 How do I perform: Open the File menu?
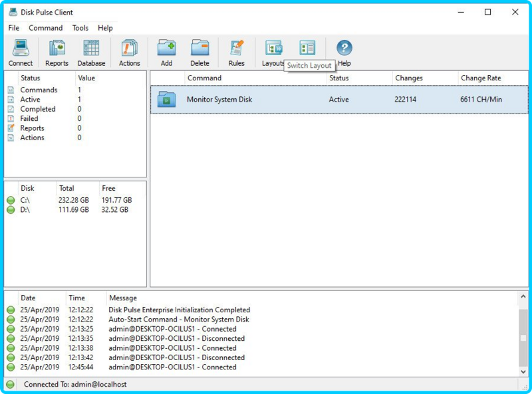tap(14, 28)
